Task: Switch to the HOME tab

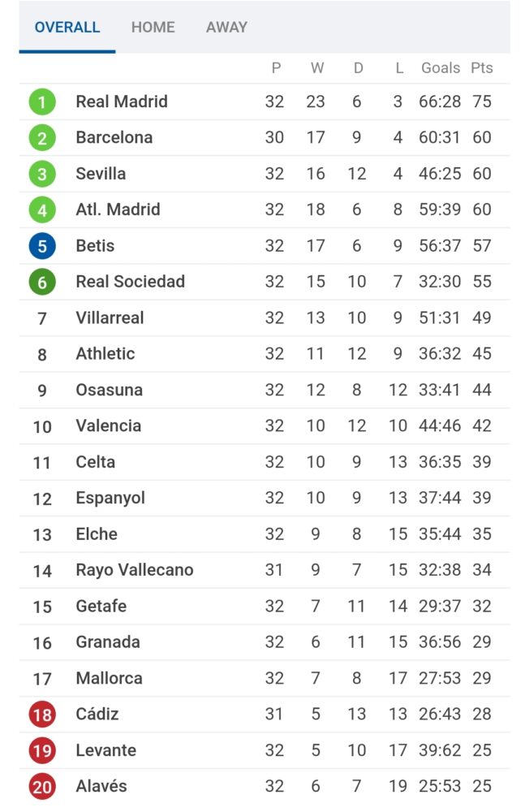Action: point(153,27)
